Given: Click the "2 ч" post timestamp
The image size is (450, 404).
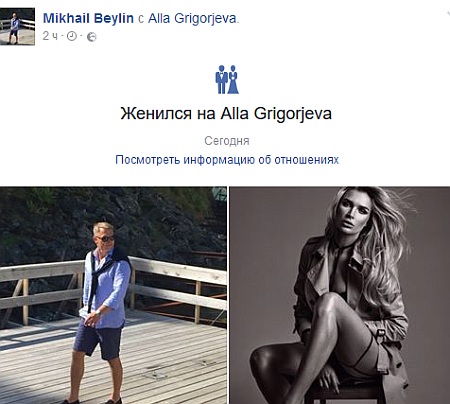Looking at the screenshot, I should pyautogui.click(x=50, y=36).
